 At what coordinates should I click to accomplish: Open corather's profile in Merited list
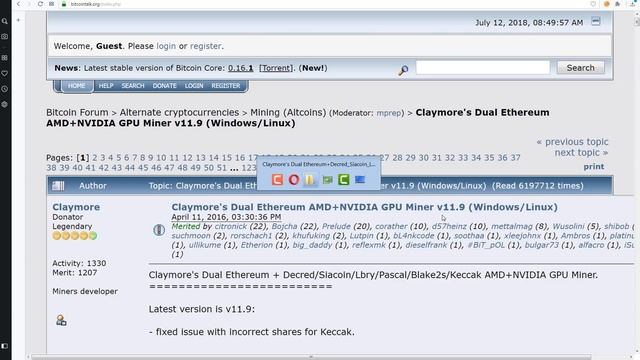point(391,226)
